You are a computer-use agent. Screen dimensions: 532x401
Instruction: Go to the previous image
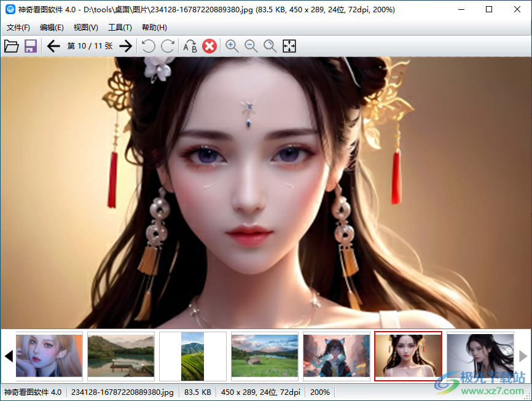click(53, 46)
